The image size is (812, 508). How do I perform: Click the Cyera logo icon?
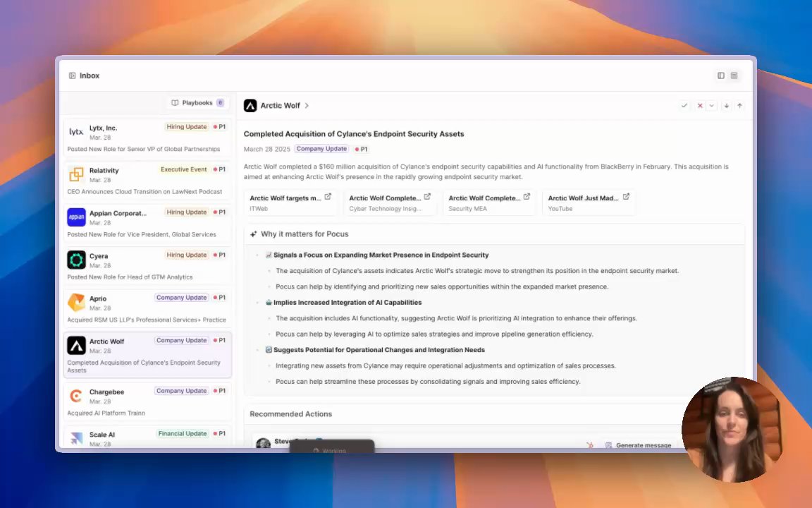click(x=76, y=260)
